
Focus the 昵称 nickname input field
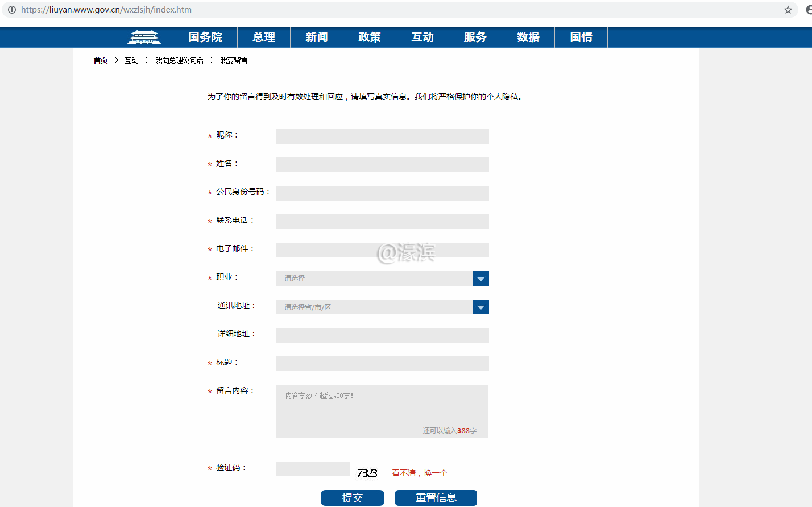(x=382, y=136)
